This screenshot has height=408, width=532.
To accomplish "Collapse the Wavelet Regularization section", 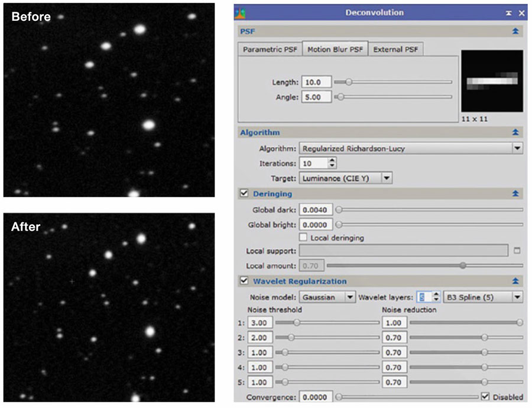I will (x=516, y=281).
